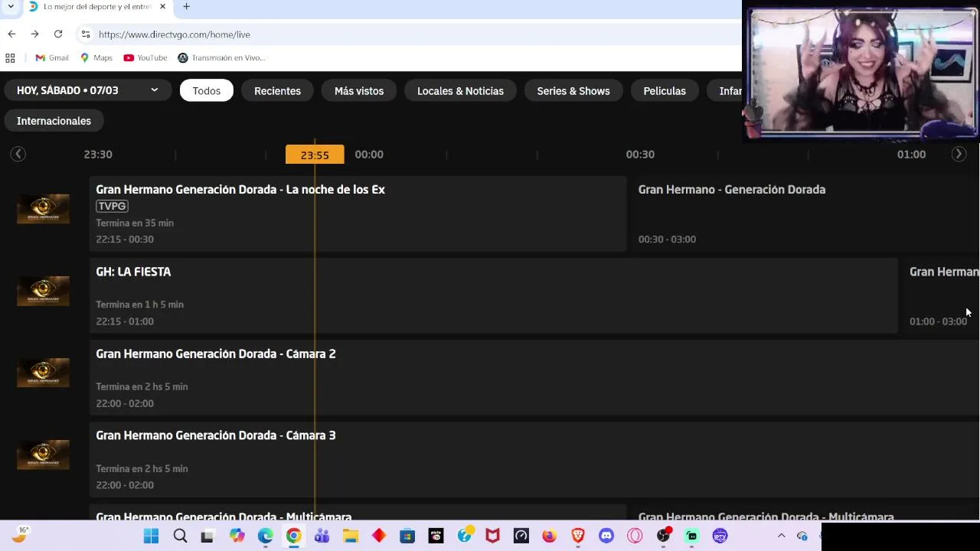Open the Get Help app on taskbar

pyautogui.click(x=464, y=536)
